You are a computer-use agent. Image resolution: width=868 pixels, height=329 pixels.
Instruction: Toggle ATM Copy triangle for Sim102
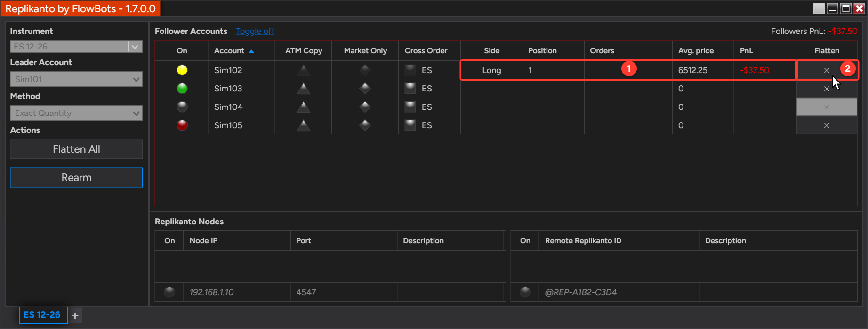coord(304,70)
